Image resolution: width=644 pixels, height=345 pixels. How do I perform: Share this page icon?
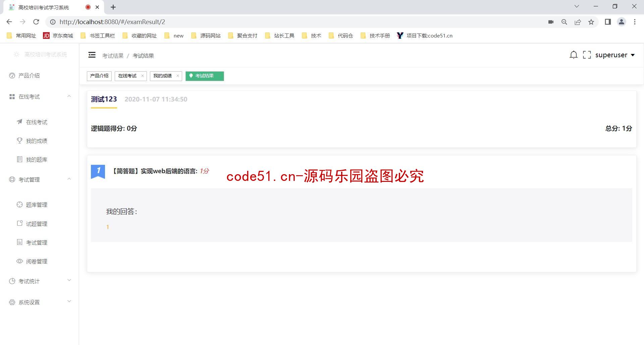click(578, 22)
